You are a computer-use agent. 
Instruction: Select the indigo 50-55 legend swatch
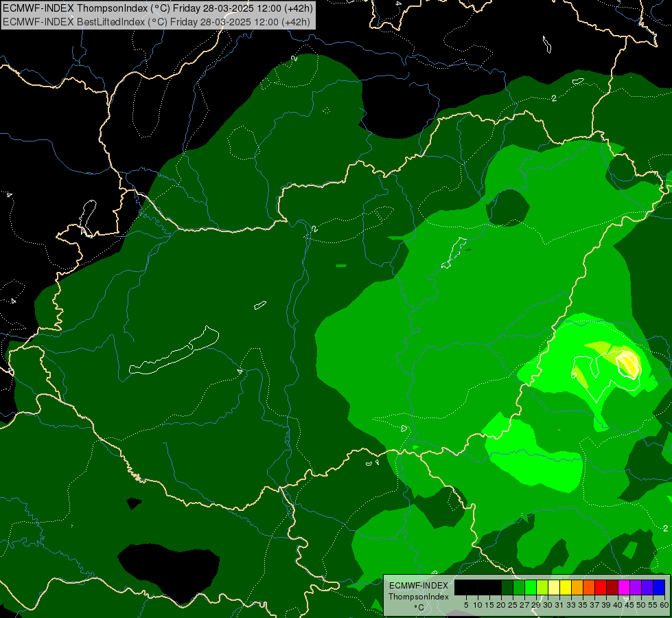(x=647, y=588)
